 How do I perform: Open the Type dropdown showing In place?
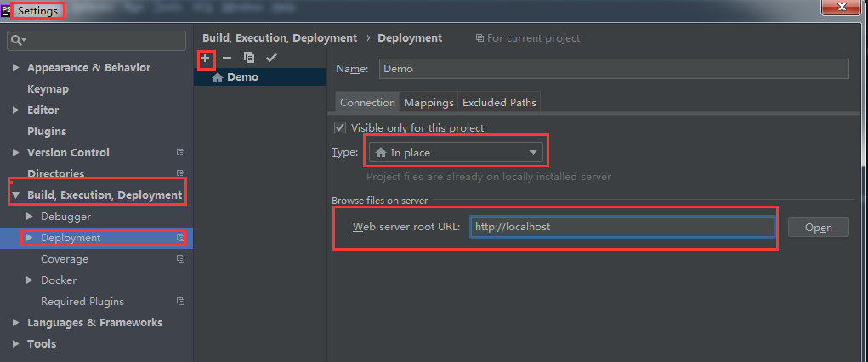click(x=457, y=153)
